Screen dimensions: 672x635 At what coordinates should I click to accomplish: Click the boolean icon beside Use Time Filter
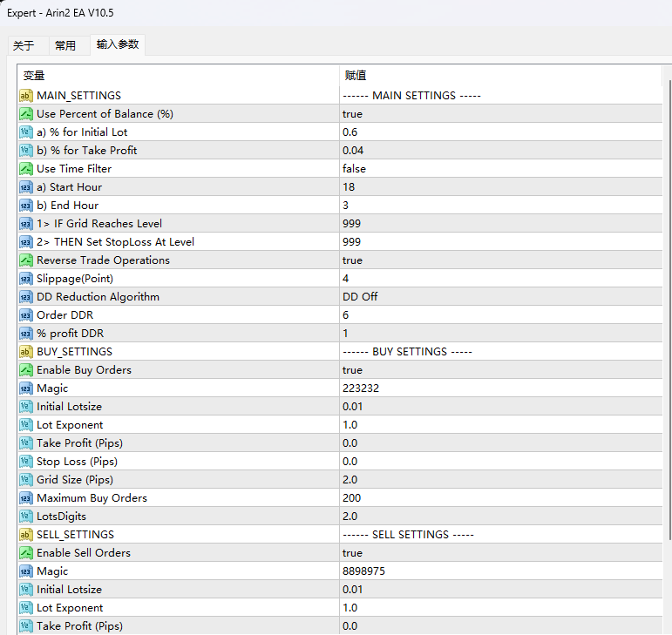[25, 169]
